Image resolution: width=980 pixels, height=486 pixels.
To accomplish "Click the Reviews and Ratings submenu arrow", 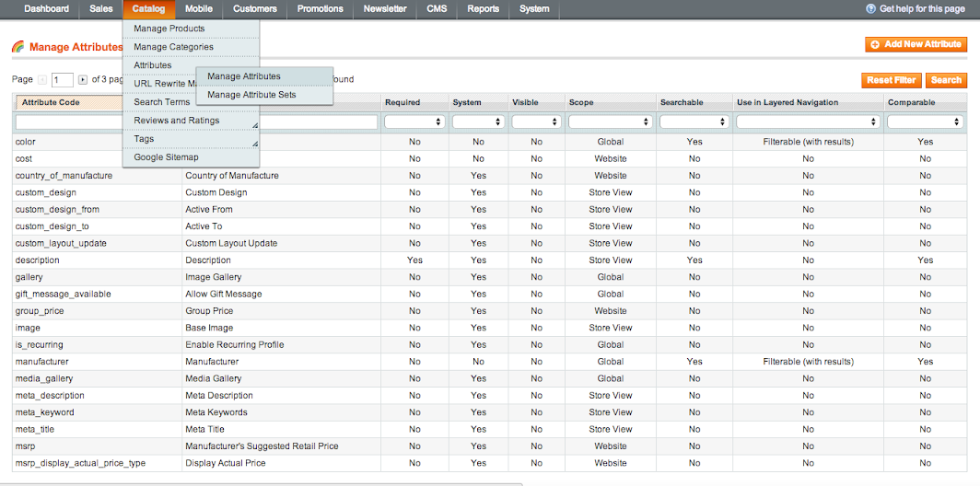I will [x=254, y=124].
